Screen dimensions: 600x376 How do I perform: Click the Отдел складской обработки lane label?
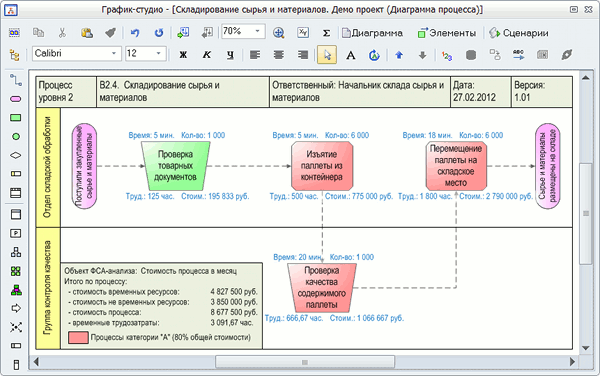pyautogui.click(x=48, y=167)
